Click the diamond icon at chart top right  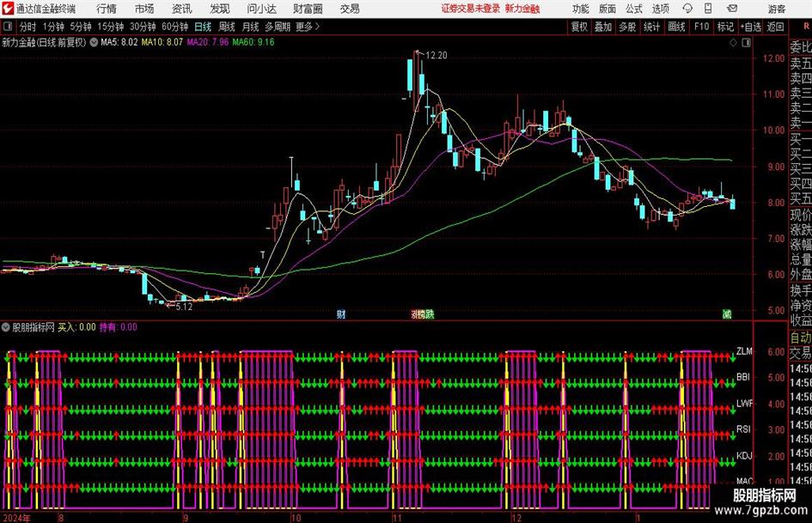point(733,43)
